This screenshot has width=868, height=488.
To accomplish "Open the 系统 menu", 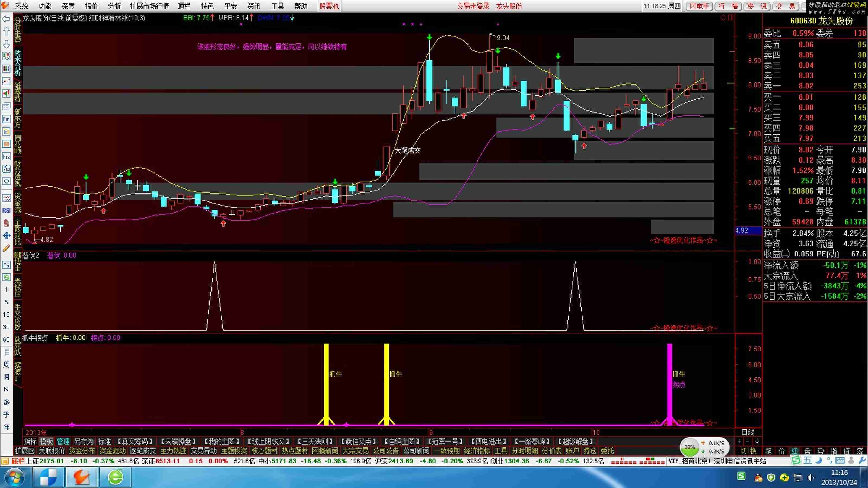I will 22,6.
